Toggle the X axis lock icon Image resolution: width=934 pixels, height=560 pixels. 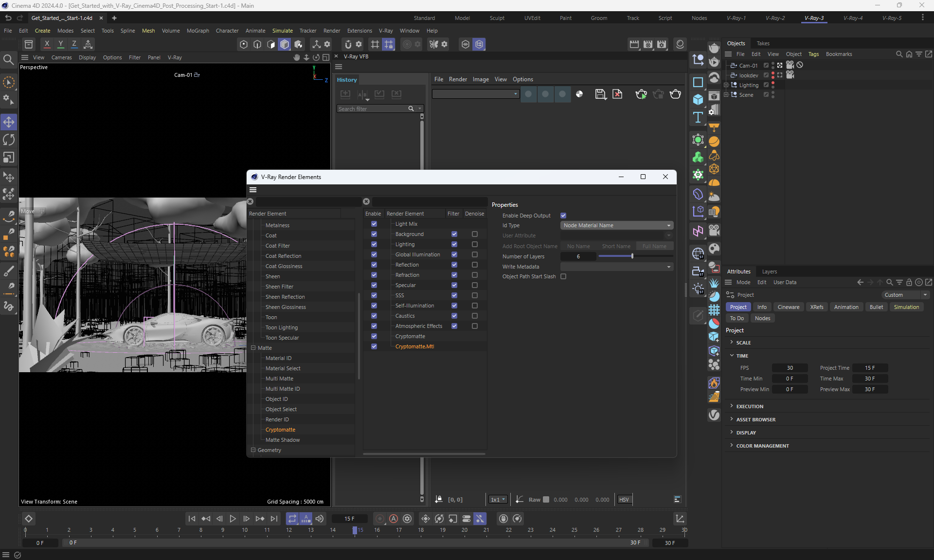click(x=47, y=44)
